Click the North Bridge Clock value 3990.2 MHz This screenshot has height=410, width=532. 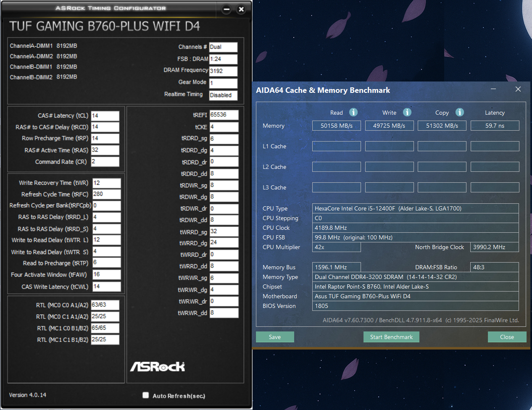(495, 247)
